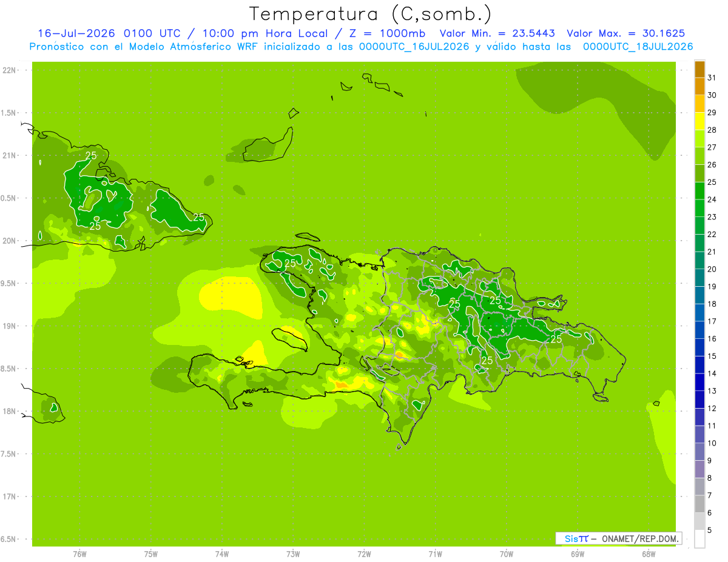The width and height of the screenshot is (728, 562).
Task: Click the latitude label "20N"
Action: pyautogui.click(x=10, y=241)
